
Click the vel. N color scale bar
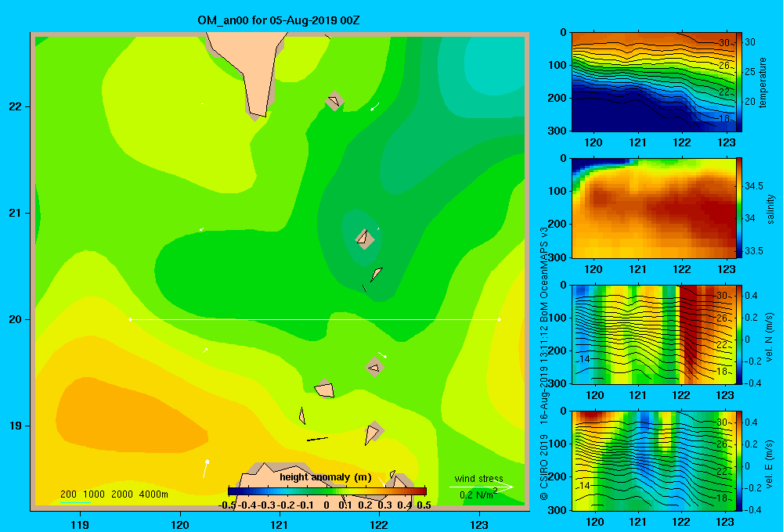(x=739, y=334)
